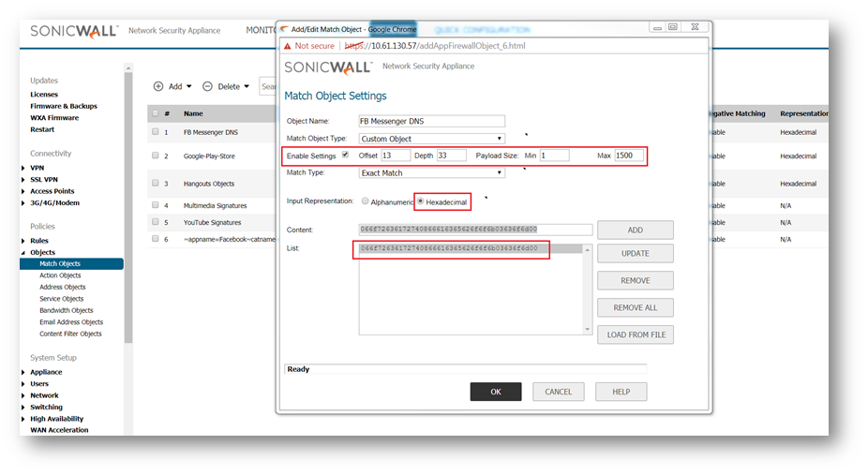868x475 pixels.
Task: Toggle the Enable Settings checkbox
Action: 346,155
